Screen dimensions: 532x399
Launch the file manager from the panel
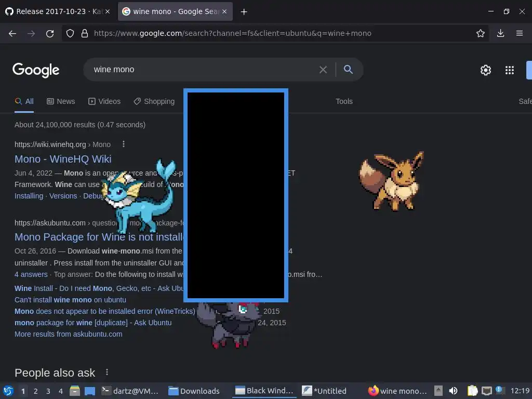[75, 391]
